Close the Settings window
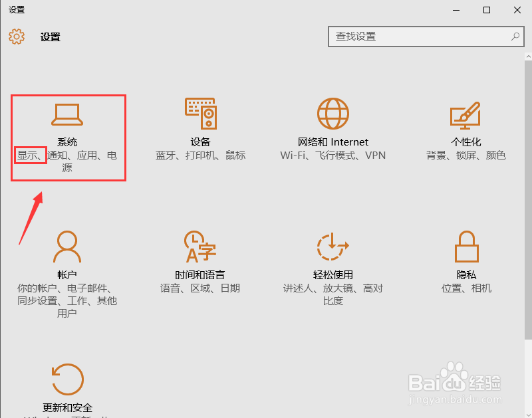 517,10
